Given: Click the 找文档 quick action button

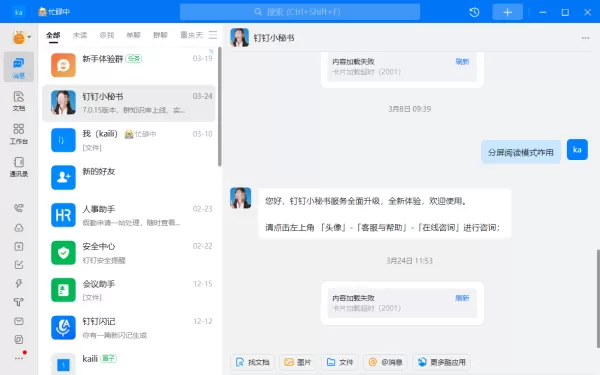Looking at the screenshot, I should click(253, 362).
